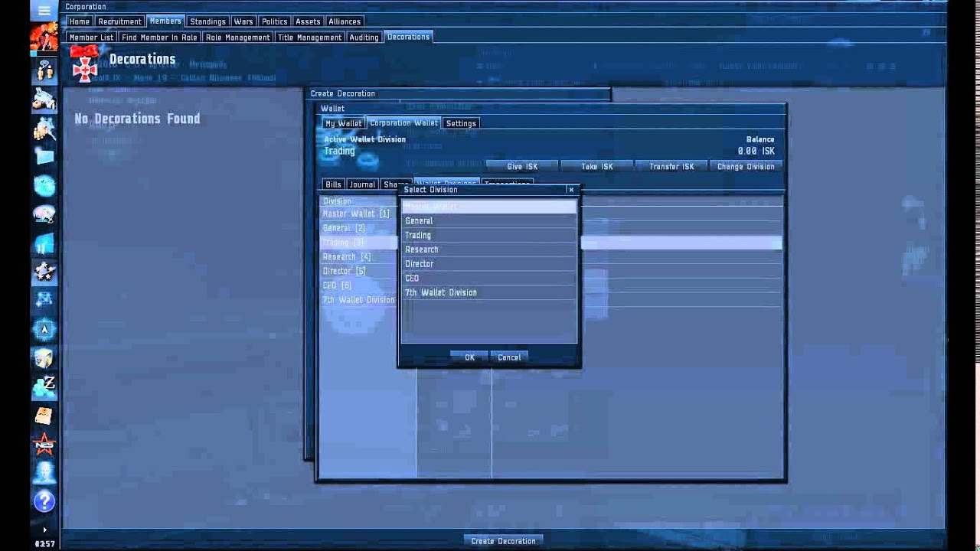This screenshot has height=551, width=980.
Task: Click the group with spaceship sidebar icon
Action: [x=44, y=128]
